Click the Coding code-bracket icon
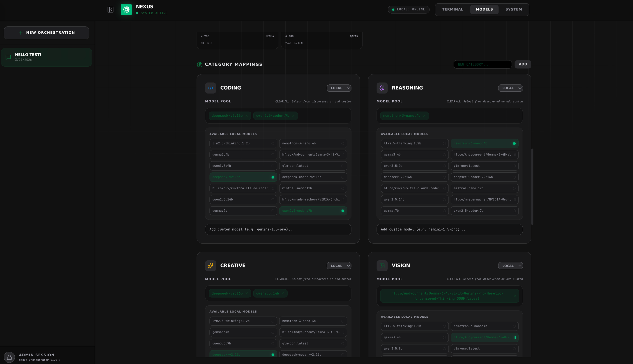633x364 pixels. pyautogui.click(x=211, y=88)
